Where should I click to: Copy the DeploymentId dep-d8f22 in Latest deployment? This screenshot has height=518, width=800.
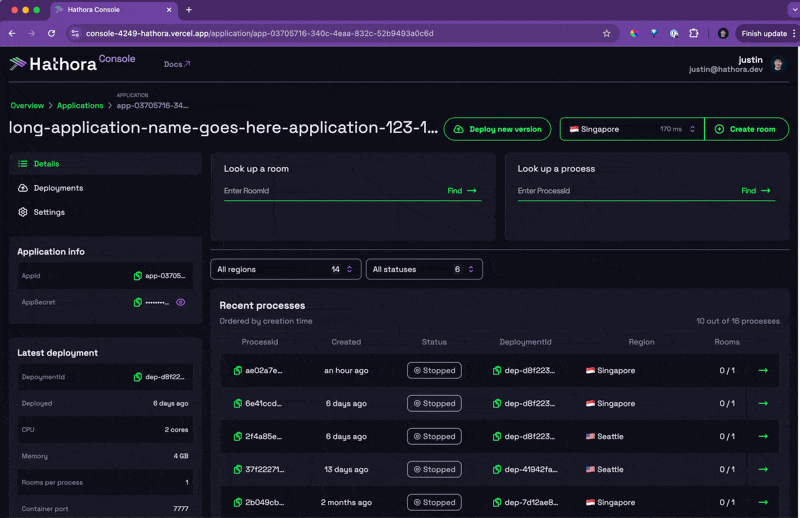[137, 377]
